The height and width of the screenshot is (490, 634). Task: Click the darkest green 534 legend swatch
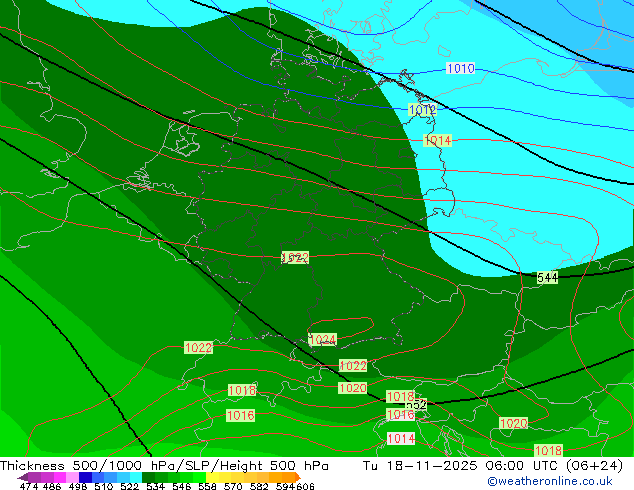pos(148,477)
